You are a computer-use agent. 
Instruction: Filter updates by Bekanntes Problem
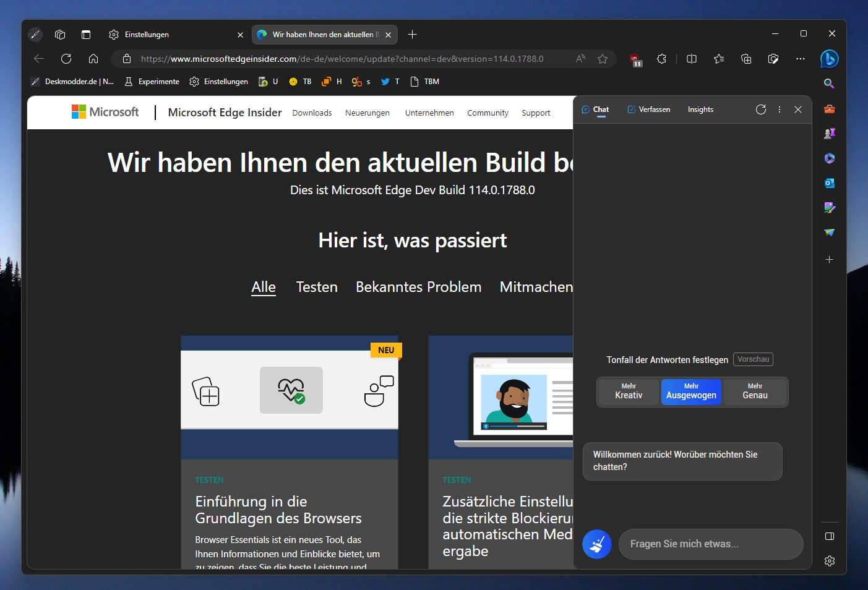[418, 287]
